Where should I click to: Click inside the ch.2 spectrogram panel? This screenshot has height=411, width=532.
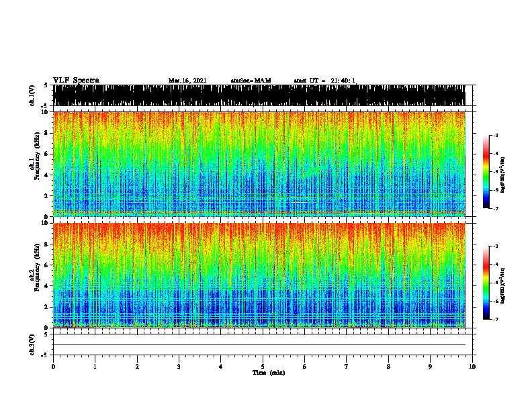259,275
